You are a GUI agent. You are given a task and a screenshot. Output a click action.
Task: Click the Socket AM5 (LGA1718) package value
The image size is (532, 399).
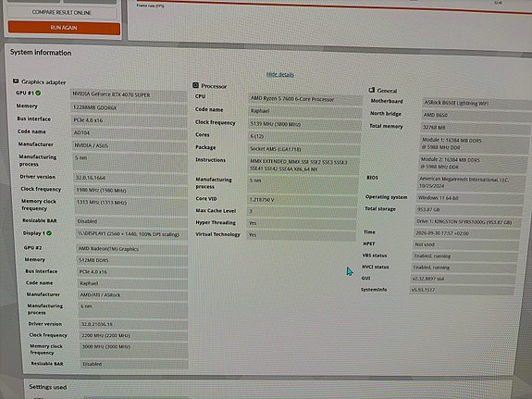pos(303,149)
